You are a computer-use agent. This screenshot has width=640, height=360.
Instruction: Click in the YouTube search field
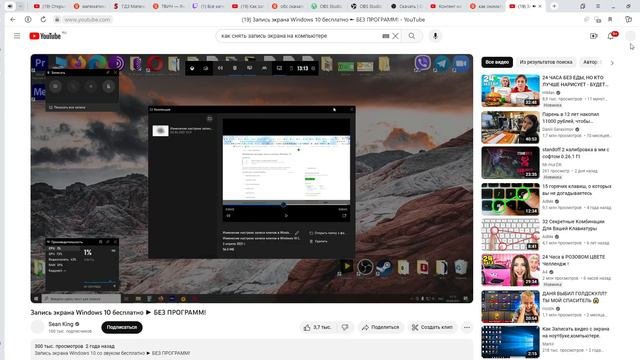[300, 36]
